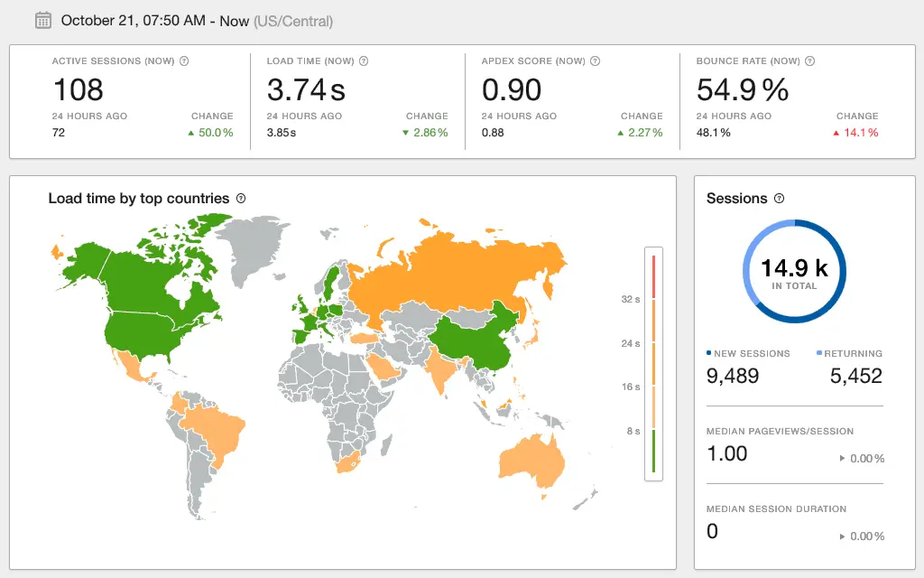
Task: Click help icon next to Load time by top countries
Action: (241, 199)
